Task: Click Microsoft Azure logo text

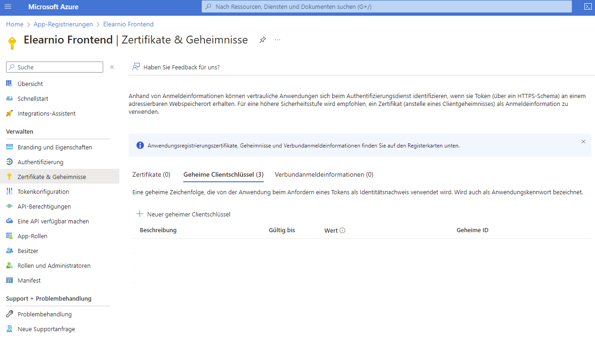Action: (x=53, y=7)
